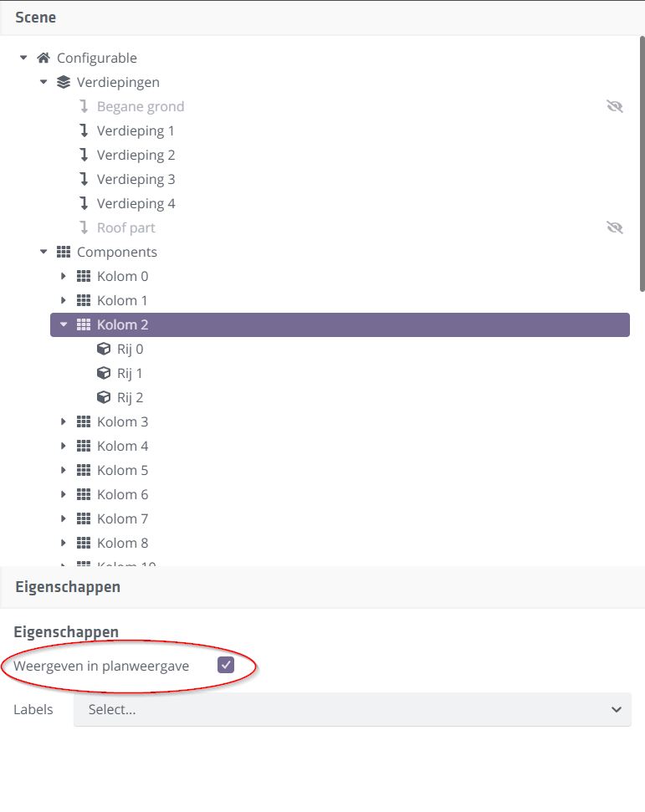Open the Labels Select dropdown
Screen dimensions: 645x812
pyautogui.click(x=351, y=709)
